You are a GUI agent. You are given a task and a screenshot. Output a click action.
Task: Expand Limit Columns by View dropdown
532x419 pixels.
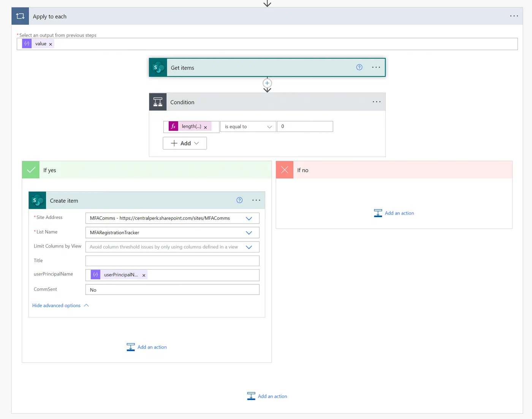click(249, 247)
